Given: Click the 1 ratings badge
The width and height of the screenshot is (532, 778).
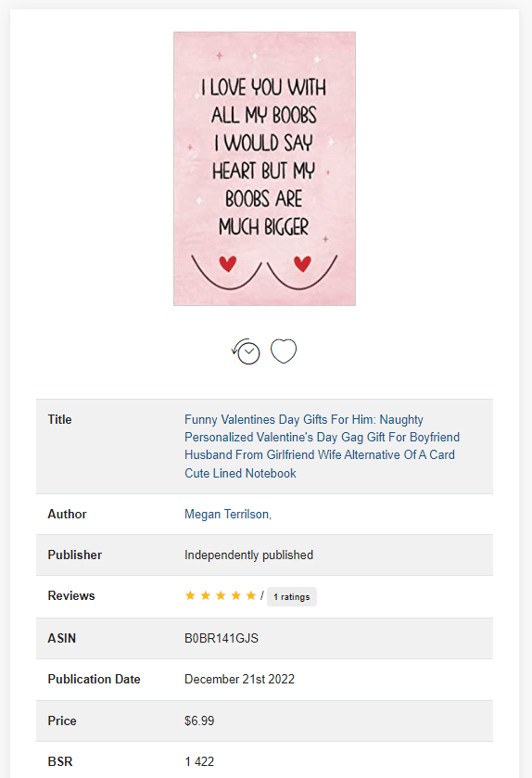Looking at the screenshot, I should click(292, 596).
